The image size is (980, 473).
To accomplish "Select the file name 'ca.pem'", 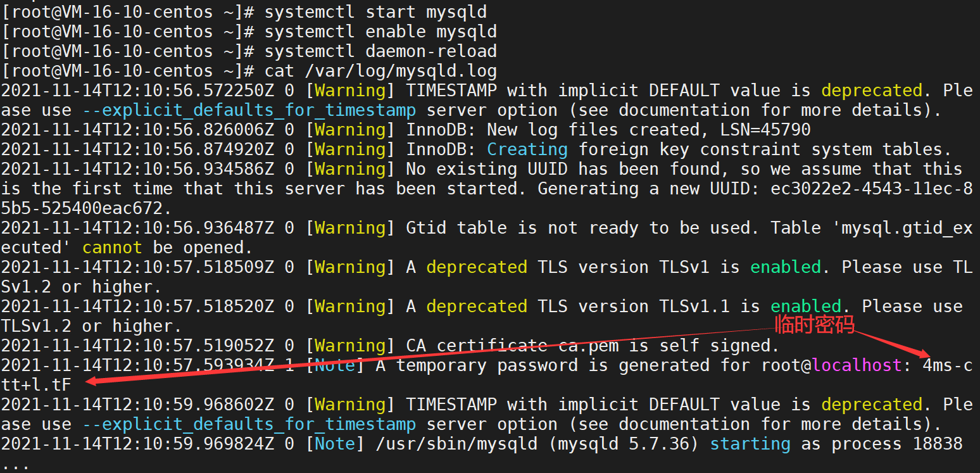I will (588, 345).
